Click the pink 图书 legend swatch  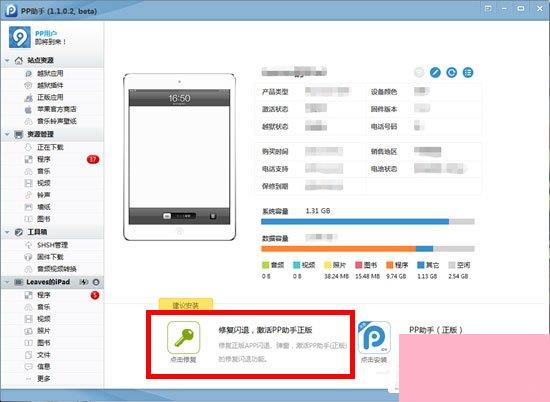(x=359, y=265)
